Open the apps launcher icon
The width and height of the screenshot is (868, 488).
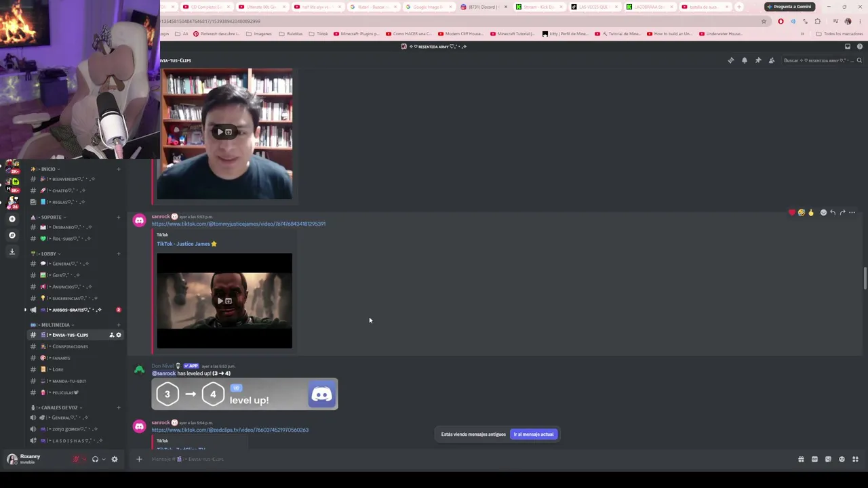tap(855, 460)
